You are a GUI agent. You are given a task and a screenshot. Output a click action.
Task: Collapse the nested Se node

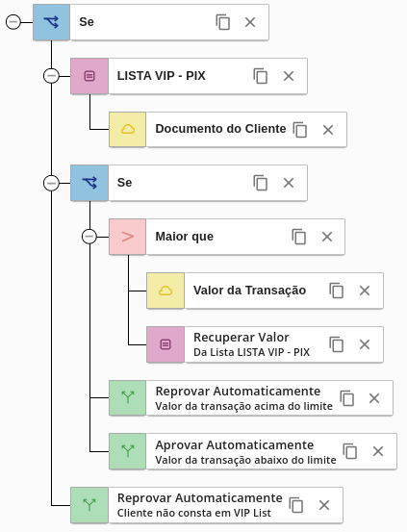pyautogui.click(x=51, y=183)
